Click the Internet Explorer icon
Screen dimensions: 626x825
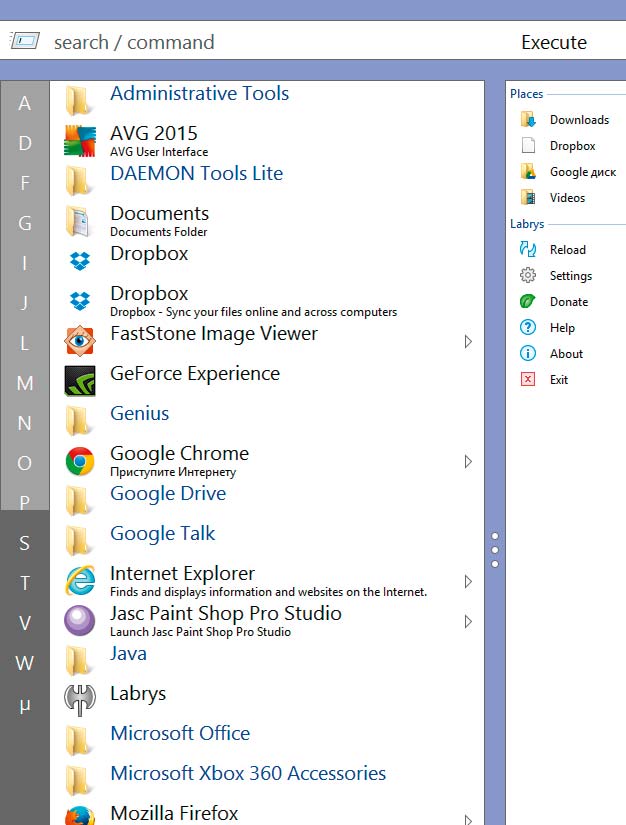(80, 581)
